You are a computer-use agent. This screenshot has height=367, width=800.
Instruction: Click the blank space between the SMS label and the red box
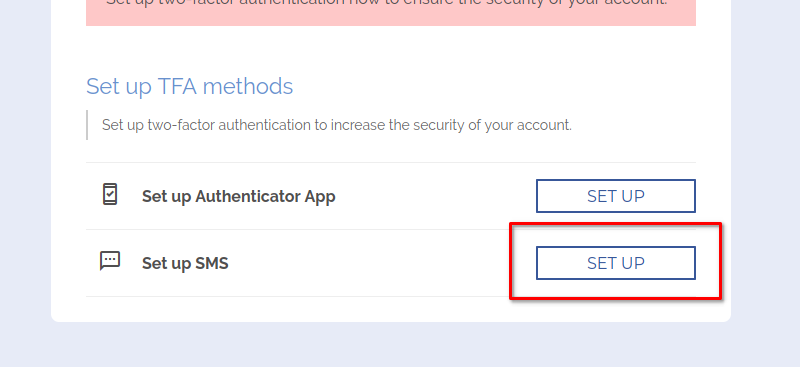[x=368, y=263]
